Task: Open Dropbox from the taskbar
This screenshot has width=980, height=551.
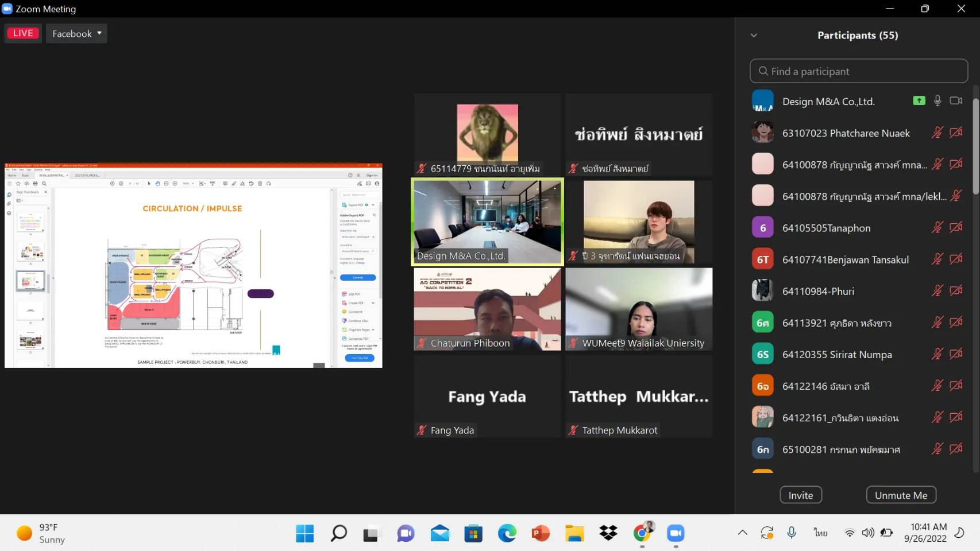Action: (608, 533)
